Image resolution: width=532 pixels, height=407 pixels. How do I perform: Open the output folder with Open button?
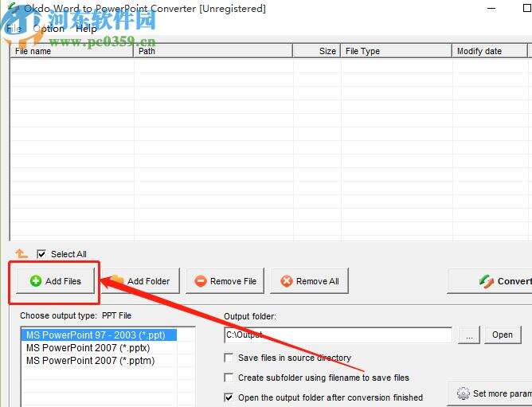pyautogui.click(x=503, y=335)
